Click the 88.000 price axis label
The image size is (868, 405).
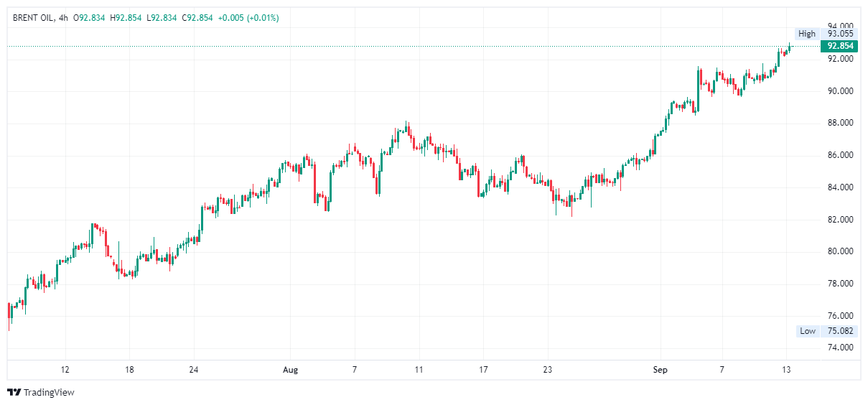click(840, 123)
